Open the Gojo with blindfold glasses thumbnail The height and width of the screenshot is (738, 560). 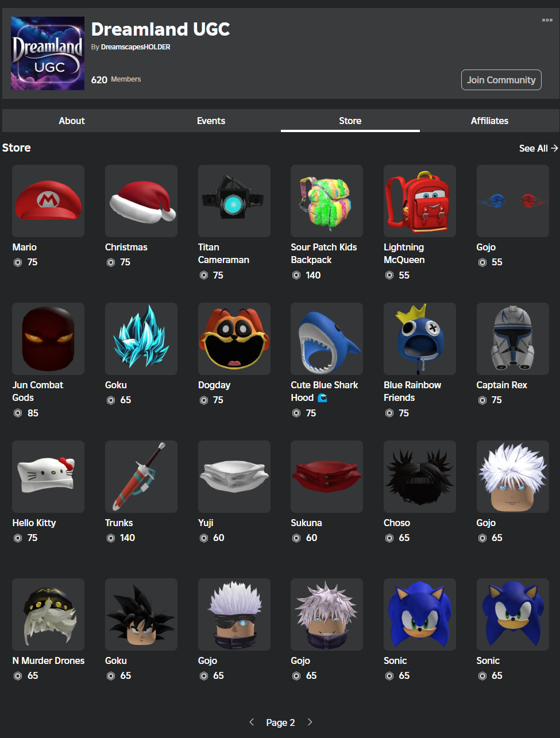click(x=234, y=615)
